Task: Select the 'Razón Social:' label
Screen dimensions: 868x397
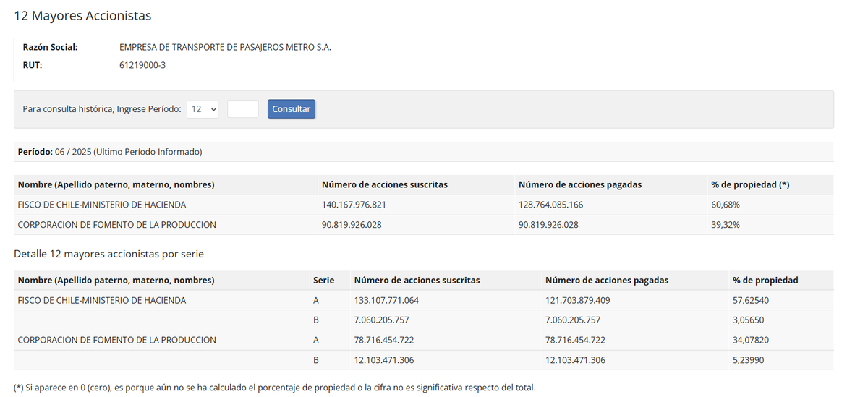Action: (50, 47)
